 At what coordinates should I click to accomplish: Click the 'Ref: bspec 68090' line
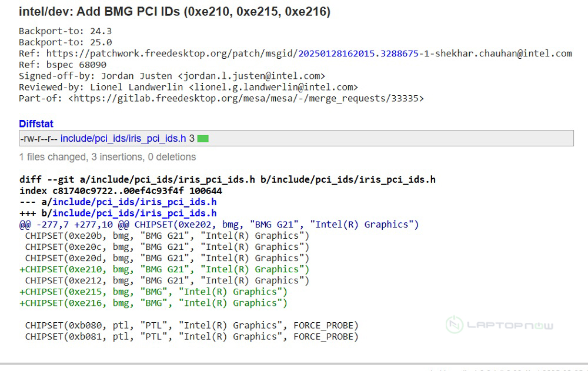(54, 65)
